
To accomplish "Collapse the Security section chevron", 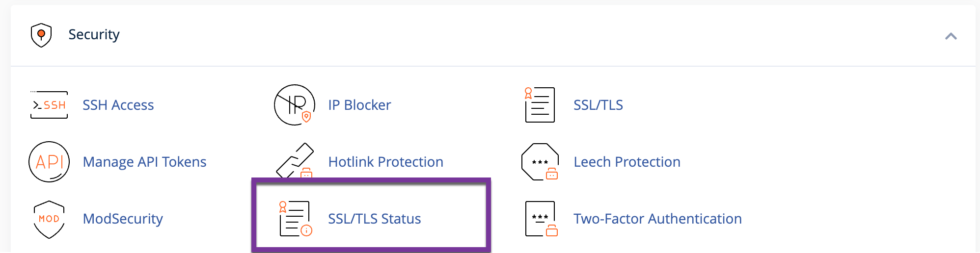I will point(951,36).
